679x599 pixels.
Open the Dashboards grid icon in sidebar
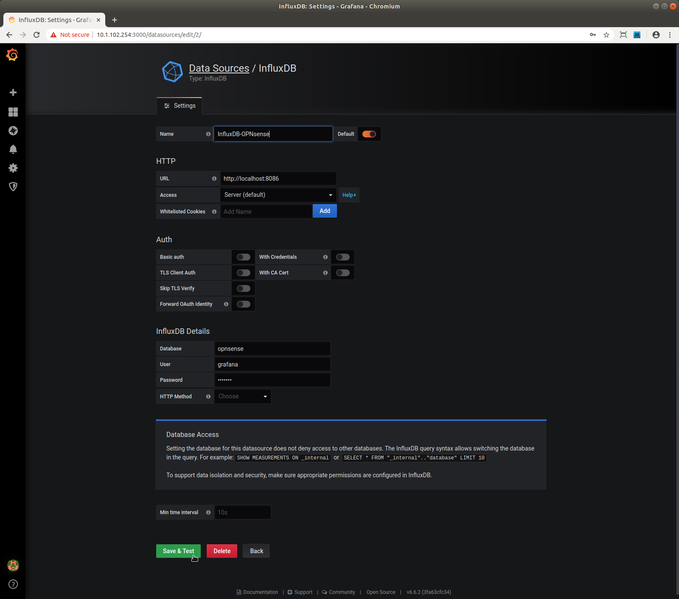click(x=13, y=112)
